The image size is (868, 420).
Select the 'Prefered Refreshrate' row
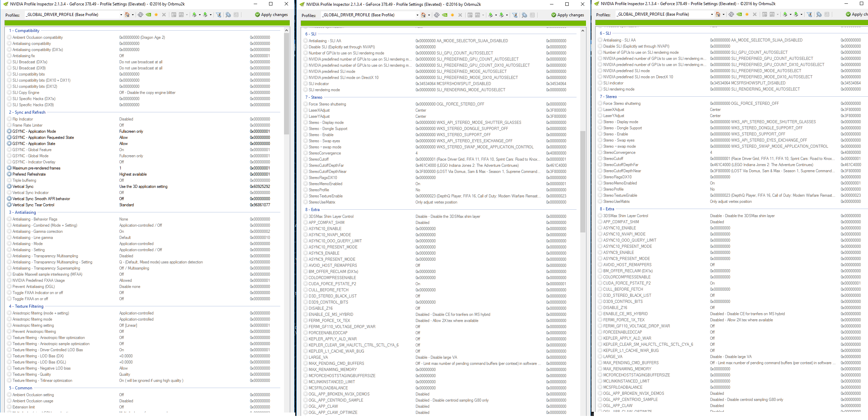(143, 174)
